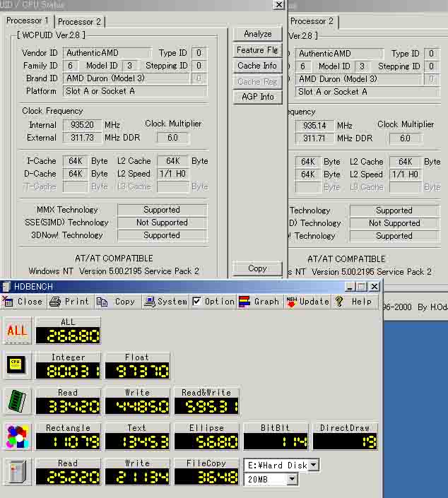Viewport: 448px width, 498px height.
Task: Click the Integer score display
Action: (69, 371)
